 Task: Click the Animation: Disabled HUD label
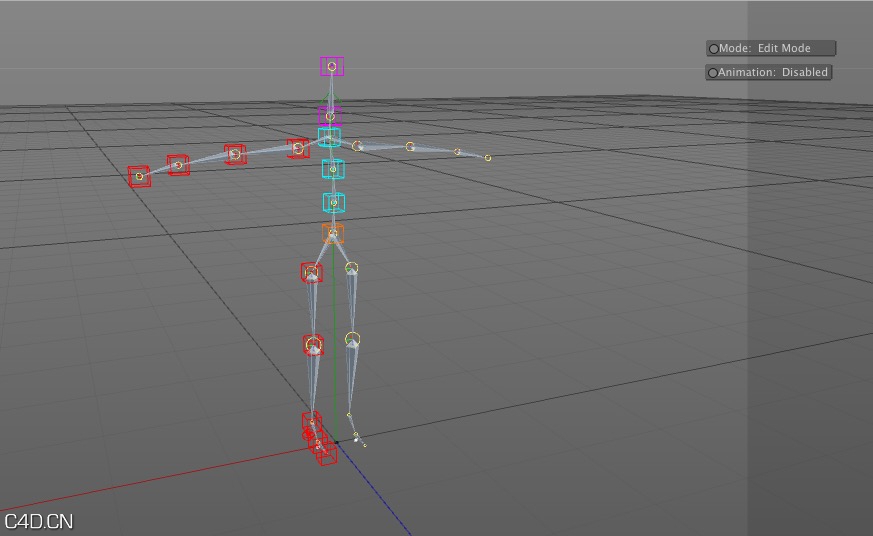769,72
